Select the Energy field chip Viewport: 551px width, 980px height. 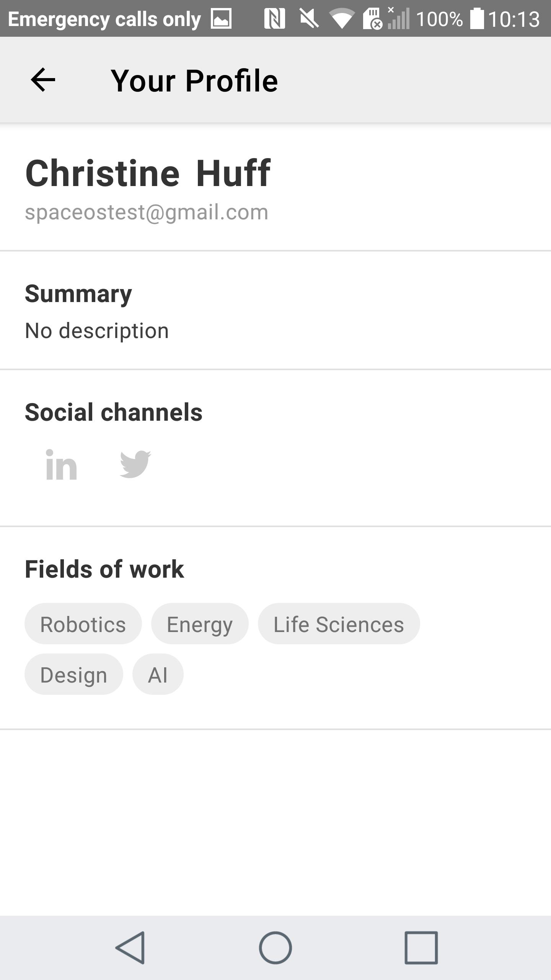(200, 624)
